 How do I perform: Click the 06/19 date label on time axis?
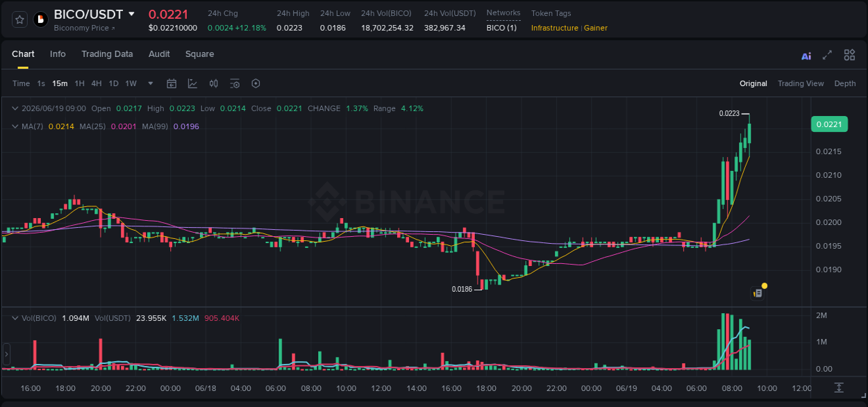point(626,388)
